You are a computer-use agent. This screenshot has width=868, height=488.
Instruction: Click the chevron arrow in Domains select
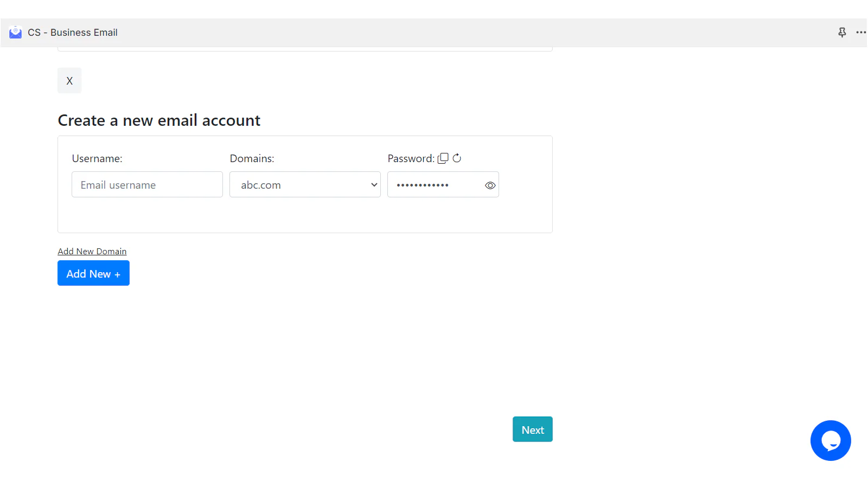point(374,185)
